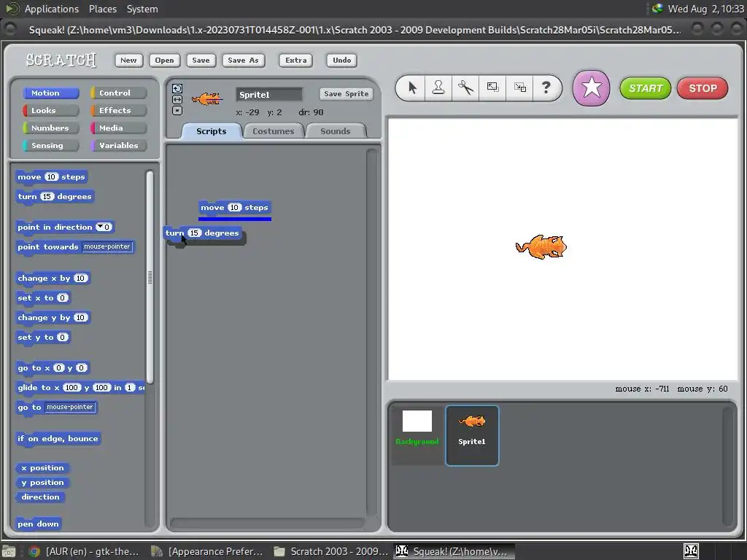Select the Sprite1 thumbnail in sprite list
Viewport: 747px width, 560px height.
(x=472, y=435)
